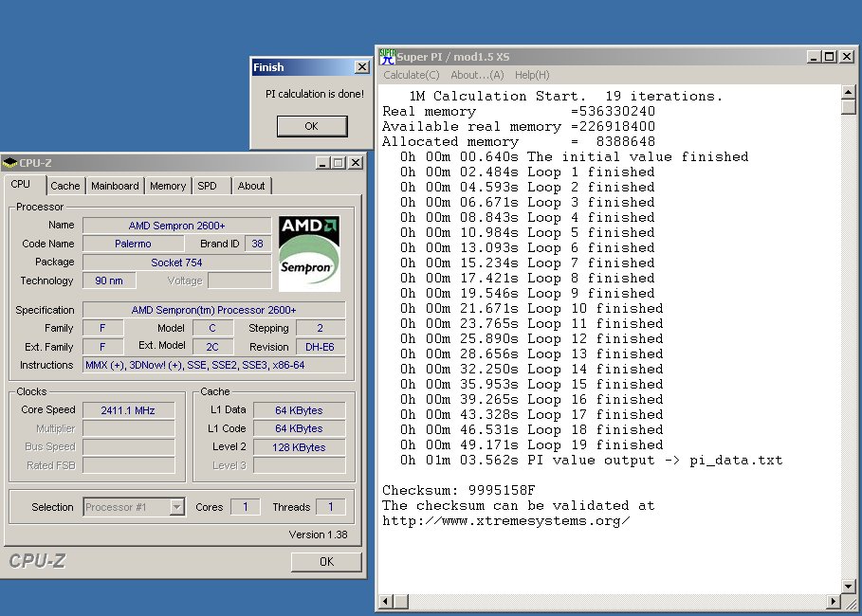Close the Finish dialog with X
The image size is (862, 616).
(x=361, y=67)
